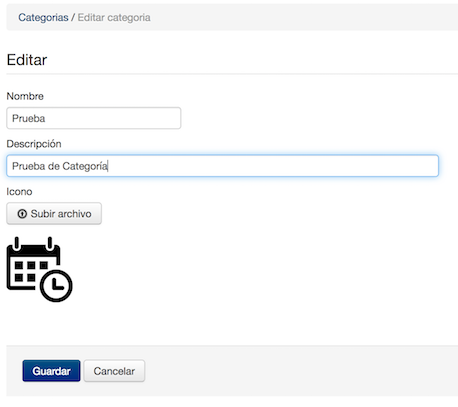The height and width of the screenshot is (407, 458).
Task: Click the Subir archivo button label
Action: (x=61, y=214)
